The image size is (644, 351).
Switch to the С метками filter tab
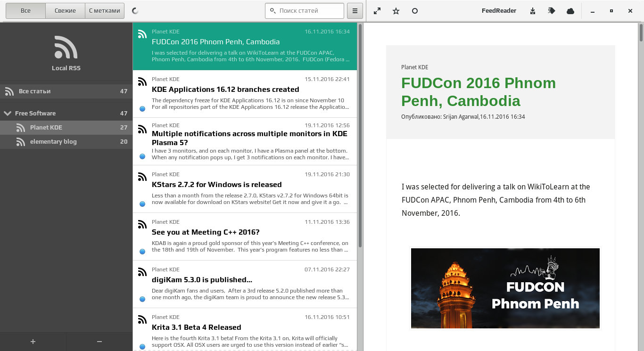click(x=105, y=11)
